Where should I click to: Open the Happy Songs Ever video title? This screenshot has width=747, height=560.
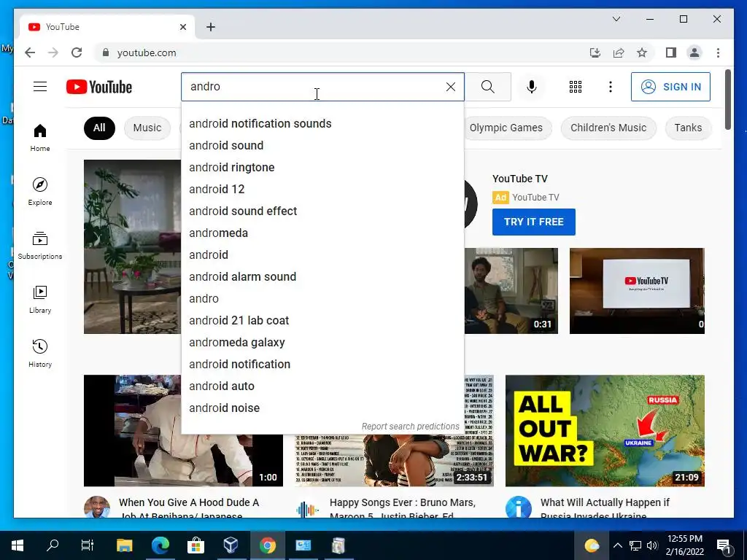403,508
